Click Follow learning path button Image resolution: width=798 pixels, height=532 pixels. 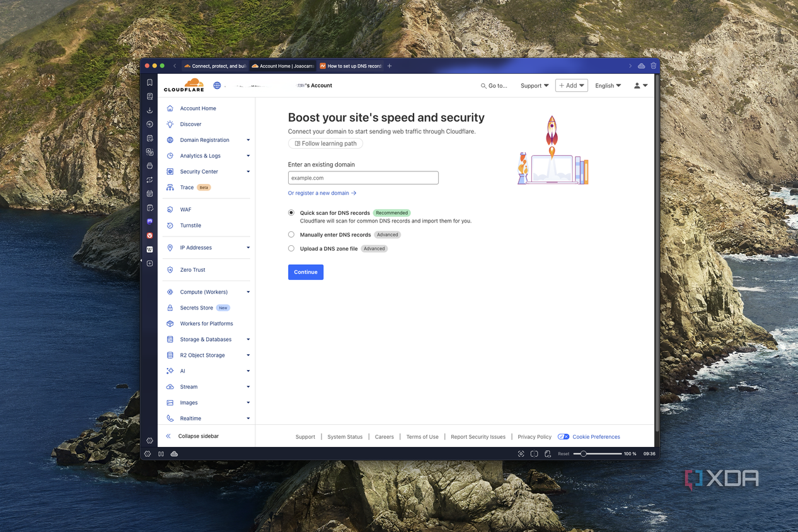click(325, 143)
